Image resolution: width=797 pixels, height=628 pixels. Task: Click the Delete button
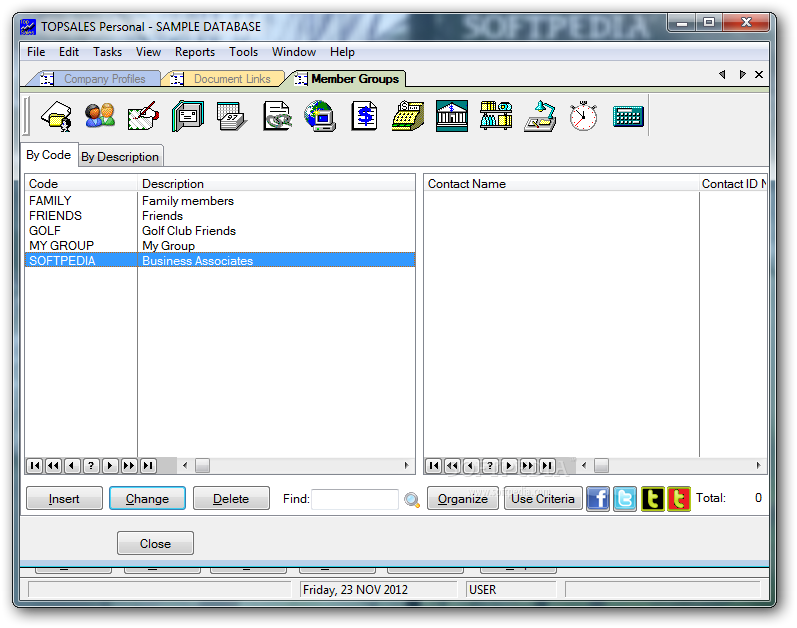(231, 499)
